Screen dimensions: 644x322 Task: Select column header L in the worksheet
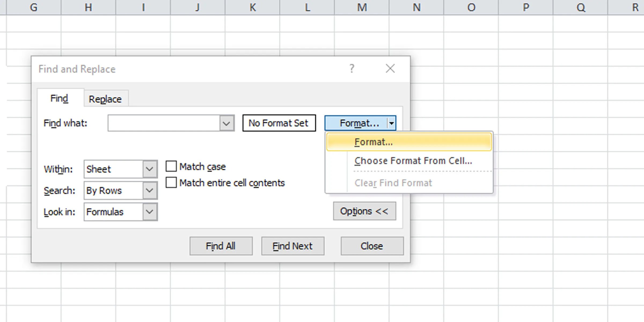click(x=307, y=7)
